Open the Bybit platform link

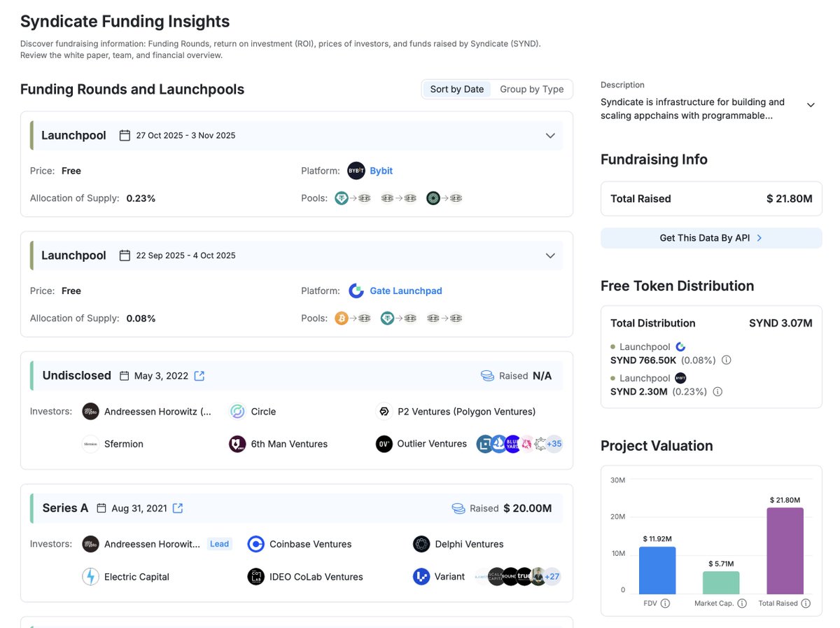pyautogui.click(x=381, y=171)
